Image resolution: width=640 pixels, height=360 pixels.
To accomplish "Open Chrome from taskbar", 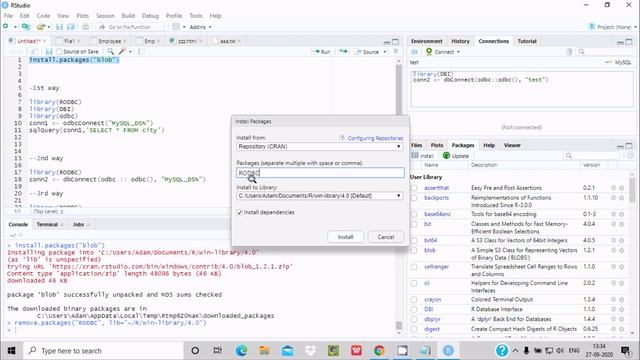I will point(379,351).
